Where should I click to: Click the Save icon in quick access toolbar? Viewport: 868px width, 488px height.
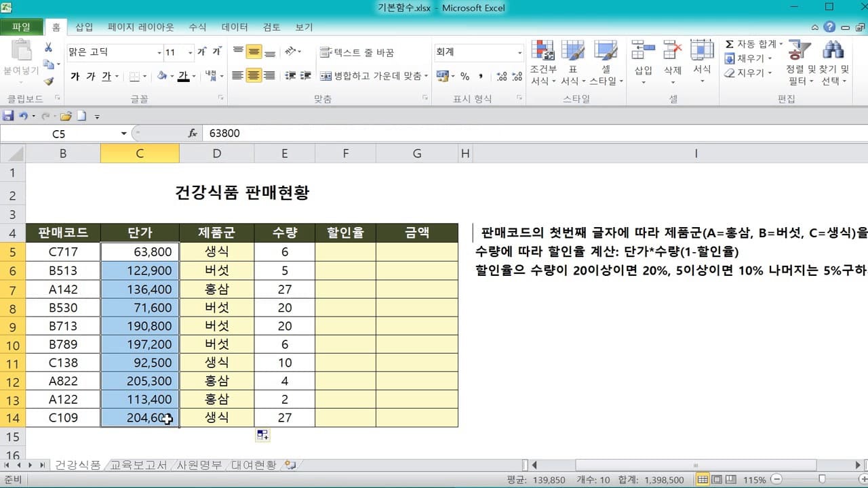pos(8,116)
